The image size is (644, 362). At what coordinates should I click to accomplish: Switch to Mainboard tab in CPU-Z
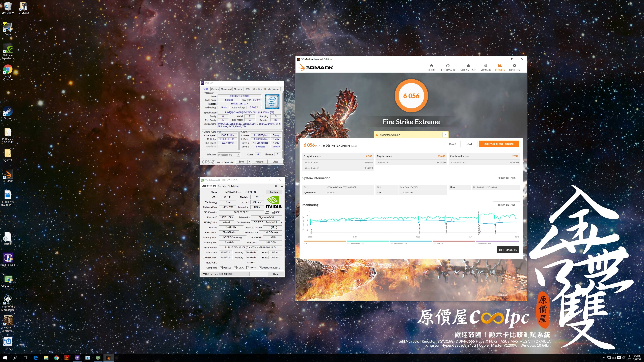click(226, 89)
